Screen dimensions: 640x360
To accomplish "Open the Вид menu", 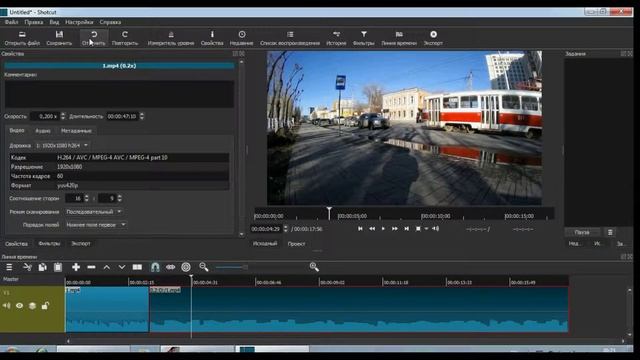I will (x=54, y=22).
